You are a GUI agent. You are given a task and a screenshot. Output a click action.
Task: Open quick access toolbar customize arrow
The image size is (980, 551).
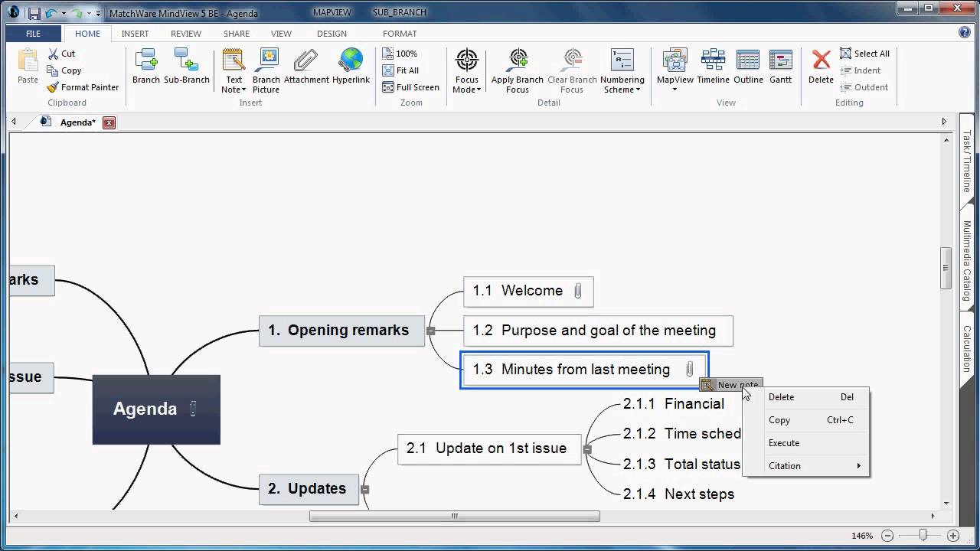click(x=98, y=14)
